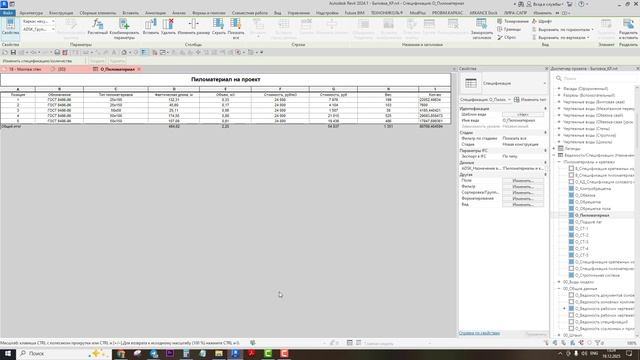The width and height of the screenshot is (640, 360).
Task: Collapse the Стадии properties group
Action: coord(545,133)
